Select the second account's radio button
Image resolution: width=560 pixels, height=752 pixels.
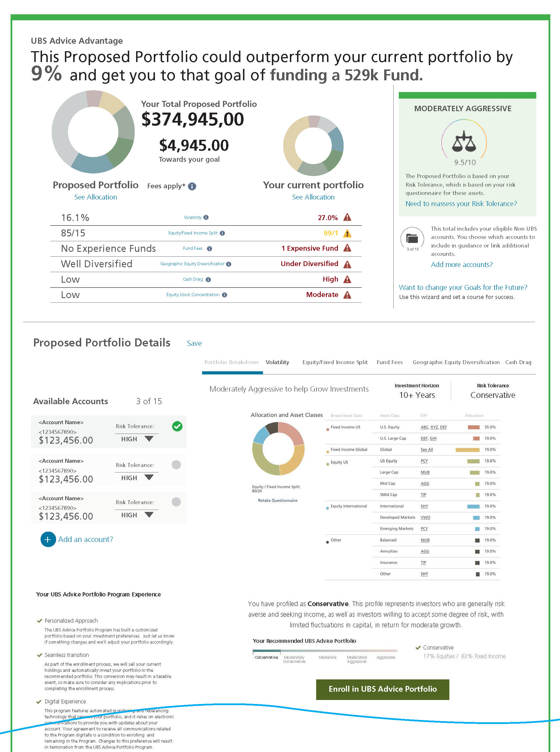click(x=176, y=465)
